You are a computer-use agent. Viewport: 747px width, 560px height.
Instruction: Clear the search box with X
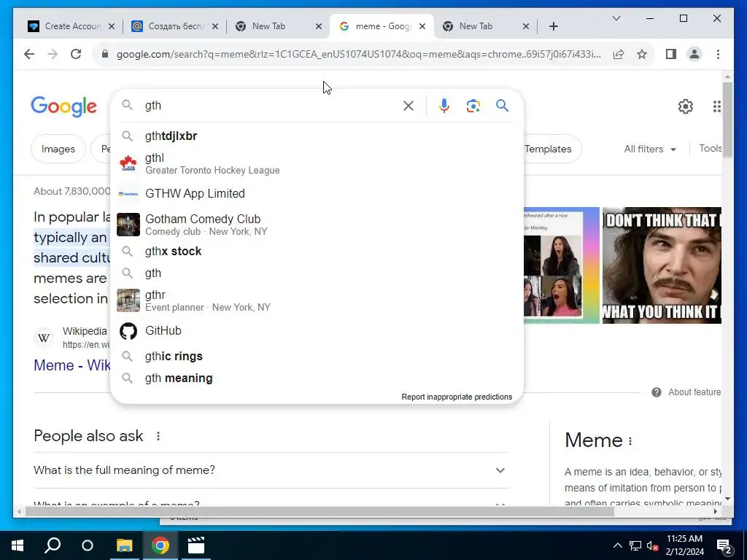(x=409, y=106)
